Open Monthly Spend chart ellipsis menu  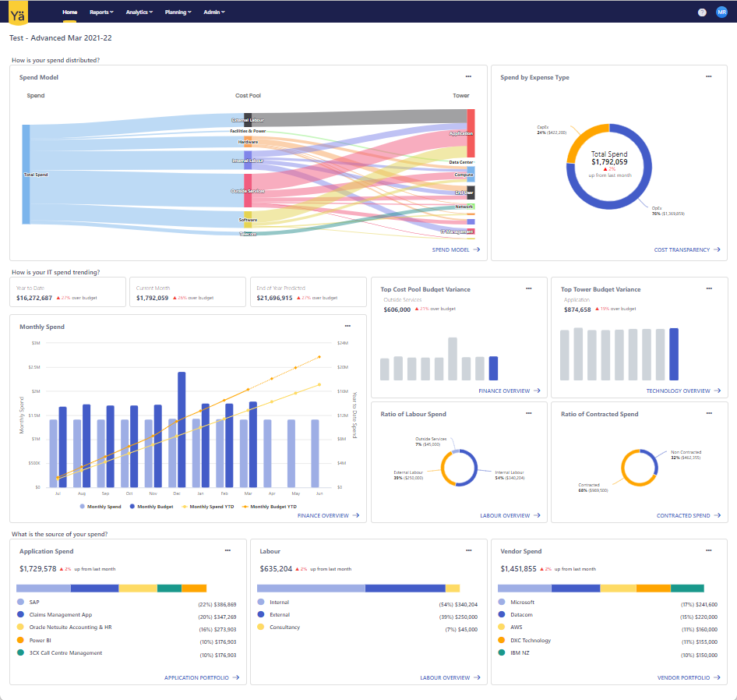pyautogui.click(x=347, y=327)
